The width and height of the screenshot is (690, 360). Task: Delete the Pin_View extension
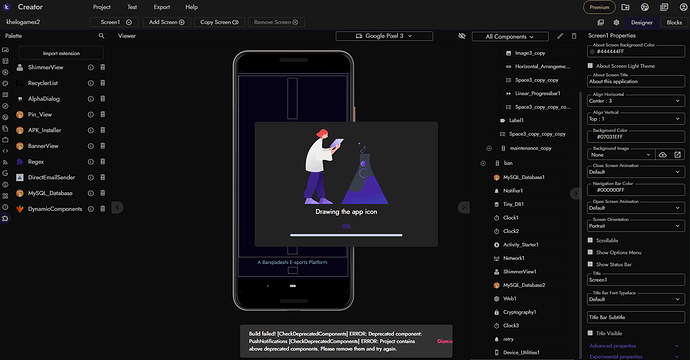(x=103, y=114)
